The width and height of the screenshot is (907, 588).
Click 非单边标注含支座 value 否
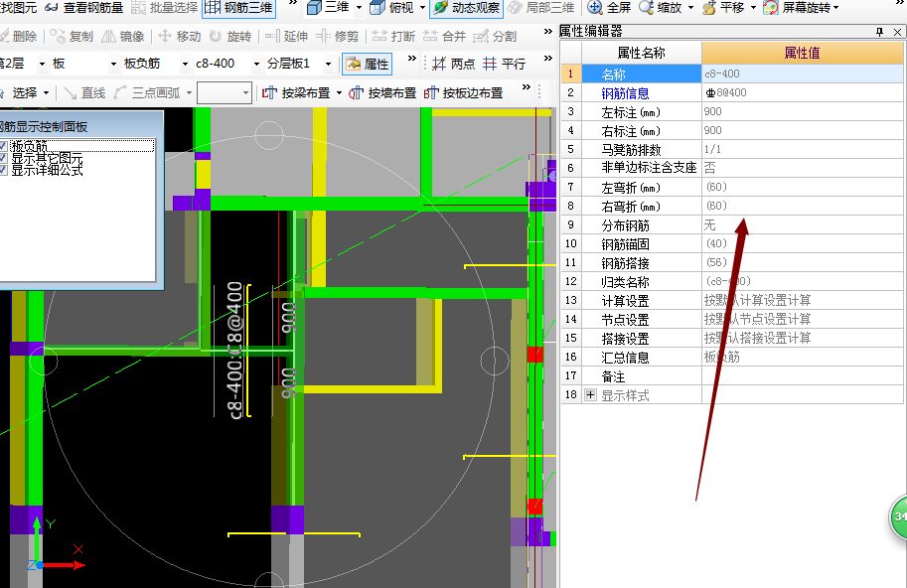pos(803,168)
